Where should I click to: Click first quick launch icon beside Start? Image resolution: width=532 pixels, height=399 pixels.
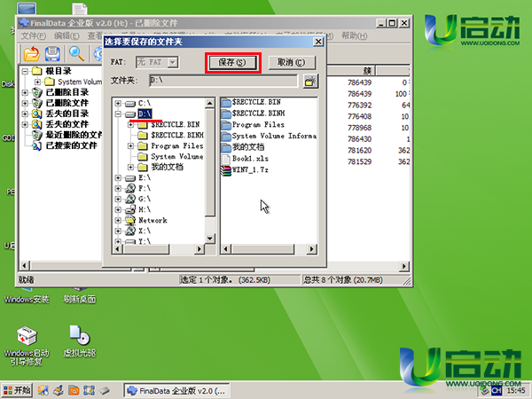pyautogui.click(x=43, y=390)
